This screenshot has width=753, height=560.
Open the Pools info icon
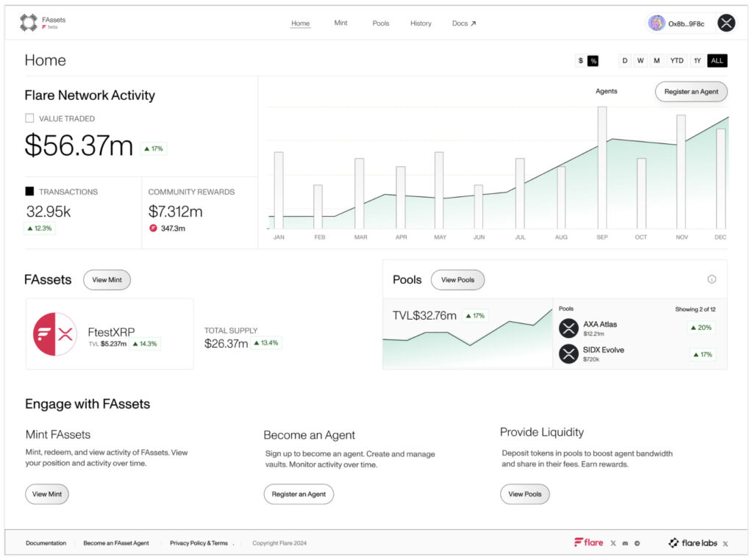711,279
